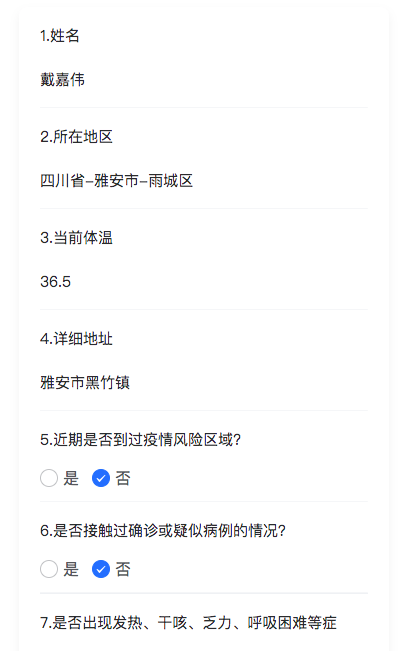The width and height of the screenshot is (406, 651).
Task: Click question 6 text about 确诊或疑似病例
Action: pos(163,531)
